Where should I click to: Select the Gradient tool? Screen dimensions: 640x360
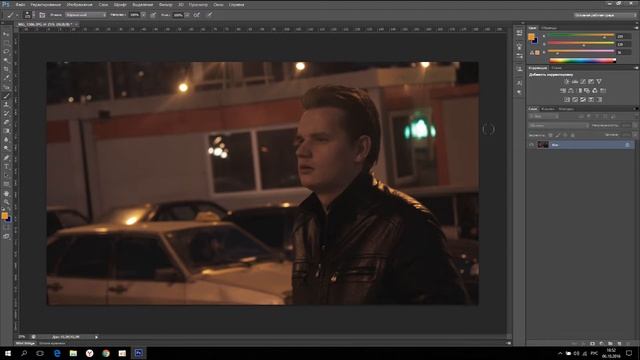point(6,131)
